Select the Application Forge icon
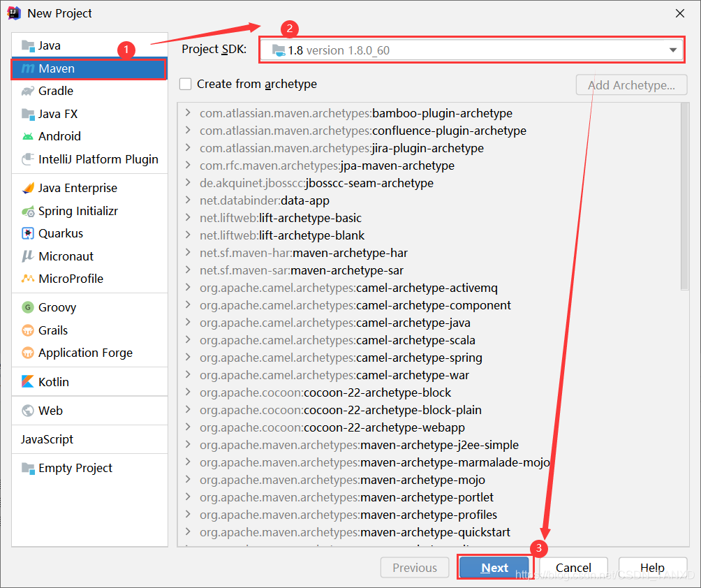This screenshot has width=701, height=588. click(x=28, y=353)
